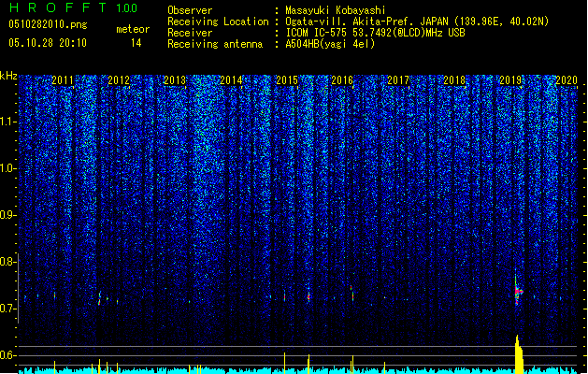
Task: Click the large yellow power peak near 2019
Action: pyautogui.click(x=519, y=354)
